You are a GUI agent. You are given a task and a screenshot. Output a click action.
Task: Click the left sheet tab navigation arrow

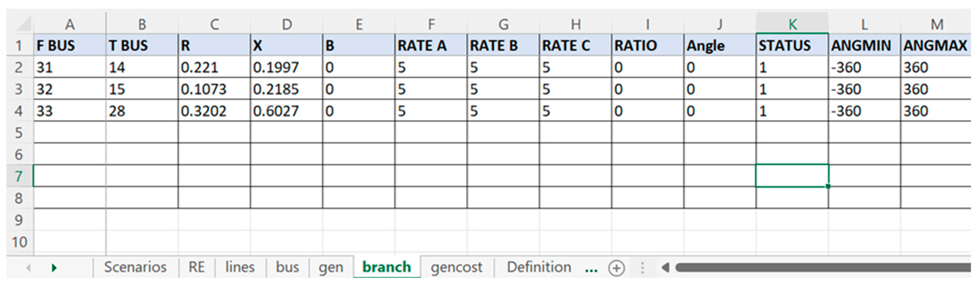29,268
